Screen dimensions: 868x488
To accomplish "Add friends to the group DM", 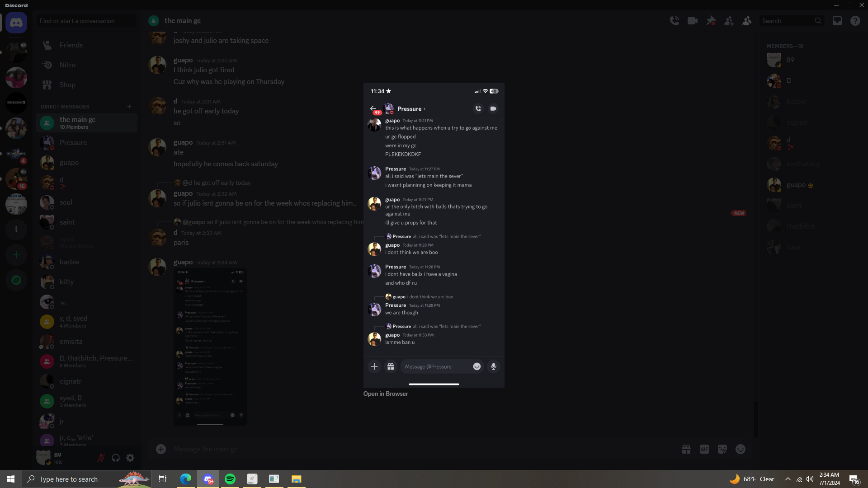I will click(x=729, y=21).
